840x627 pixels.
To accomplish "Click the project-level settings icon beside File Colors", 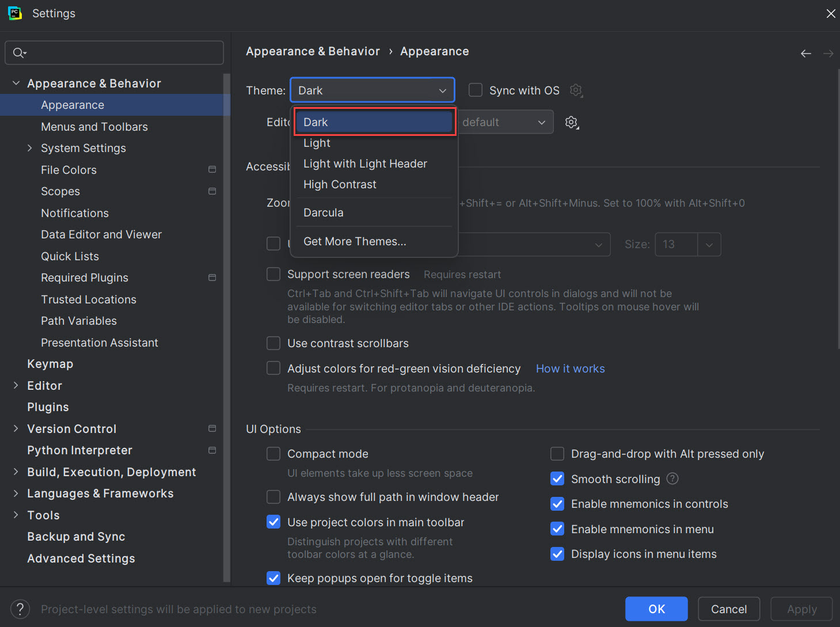I will pyautogui.click(x=212, y=169).
